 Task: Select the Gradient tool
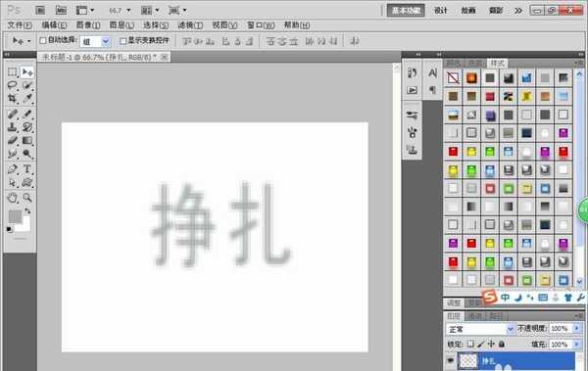(x=27, y=141)
